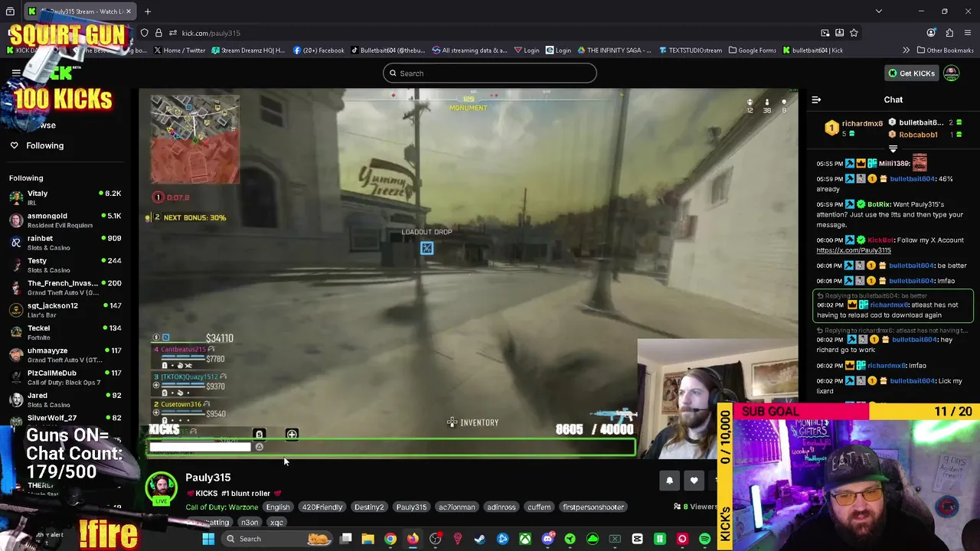Select the cuffem tag
Viewport: 980px width, 551px height.
coord(539,507)
